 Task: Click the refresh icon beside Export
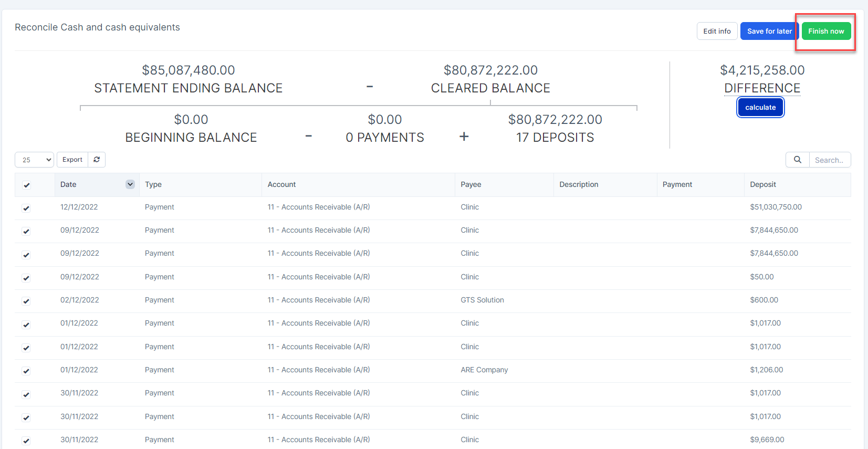[x=97, y=160]
